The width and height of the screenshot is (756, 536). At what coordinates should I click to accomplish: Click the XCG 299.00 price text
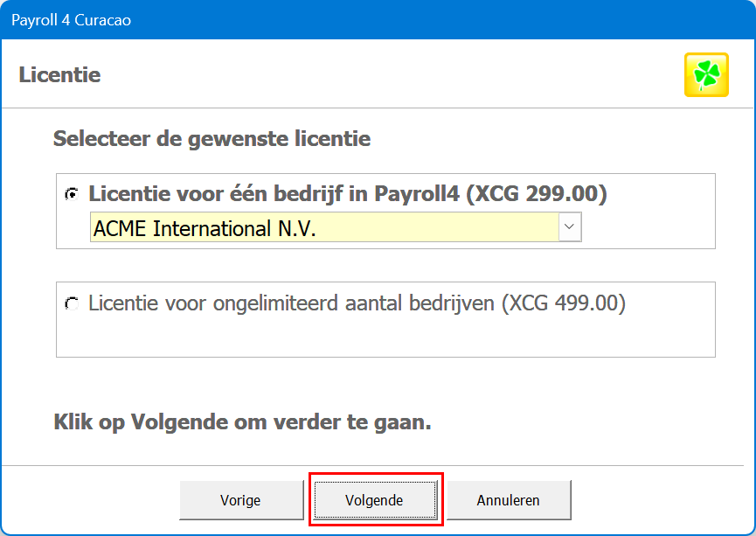(536, 194)
